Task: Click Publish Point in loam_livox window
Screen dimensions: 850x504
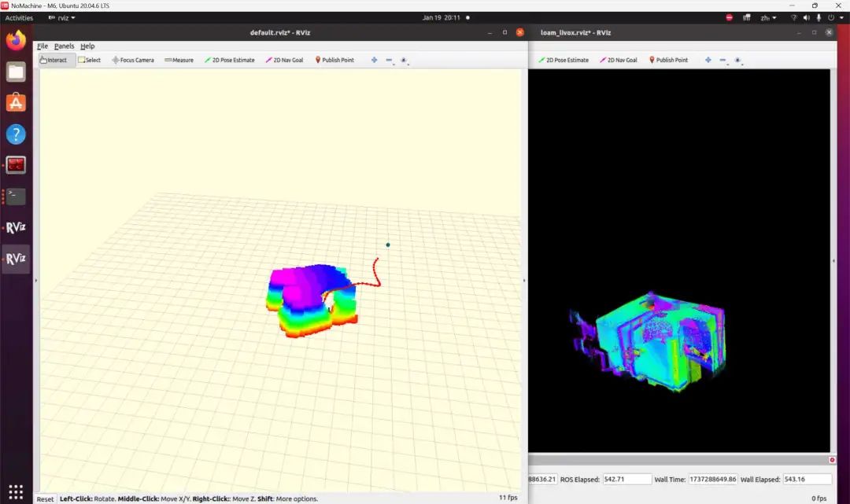Action: point(668,60)
